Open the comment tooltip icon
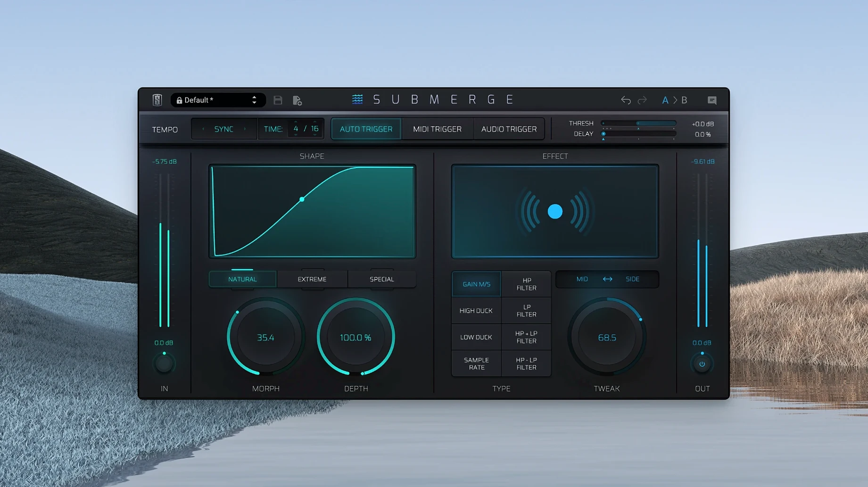The height and width of the screenshot is (487, 868). point(712,100)
